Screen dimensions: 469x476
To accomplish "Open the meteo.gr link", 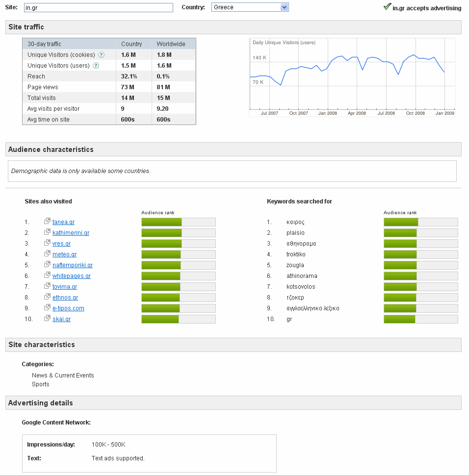I will coord(64,254).
